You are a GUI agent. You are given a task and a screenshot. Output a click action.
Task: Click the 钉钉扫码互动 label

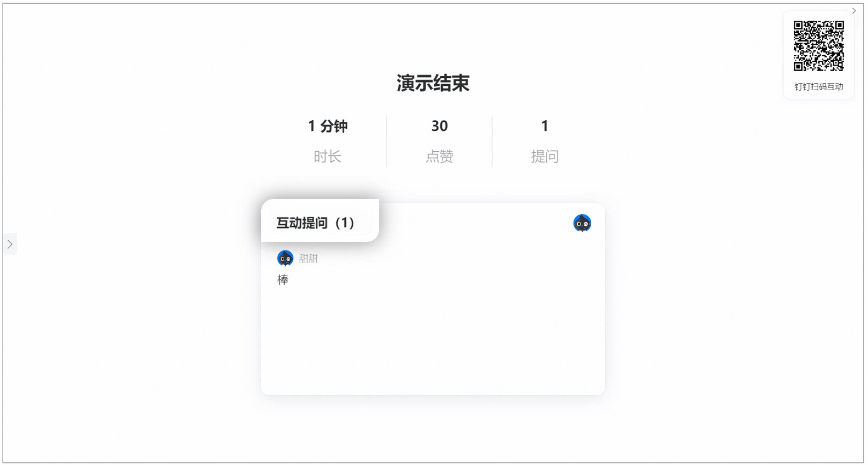[x=819, y=87]
